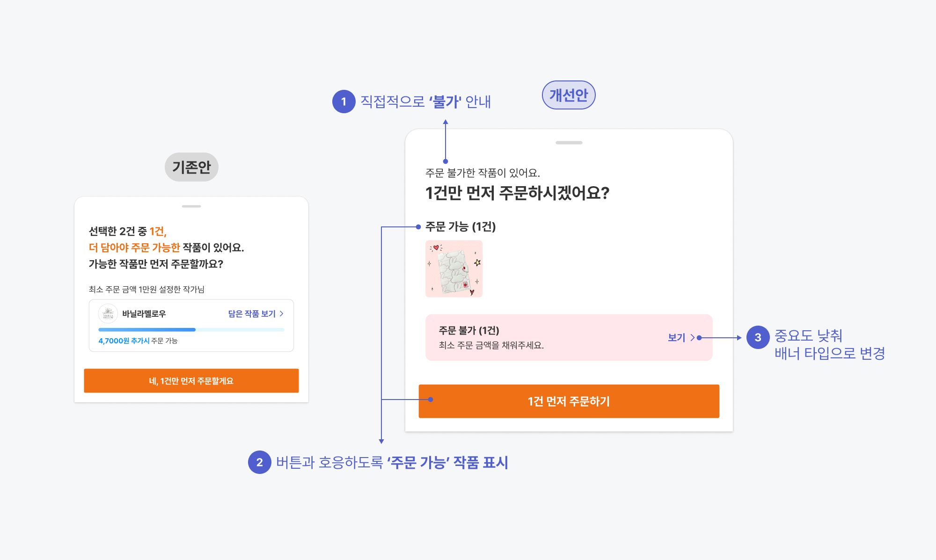
Task: Click the number 2 annotation badge
Action: 260,462
